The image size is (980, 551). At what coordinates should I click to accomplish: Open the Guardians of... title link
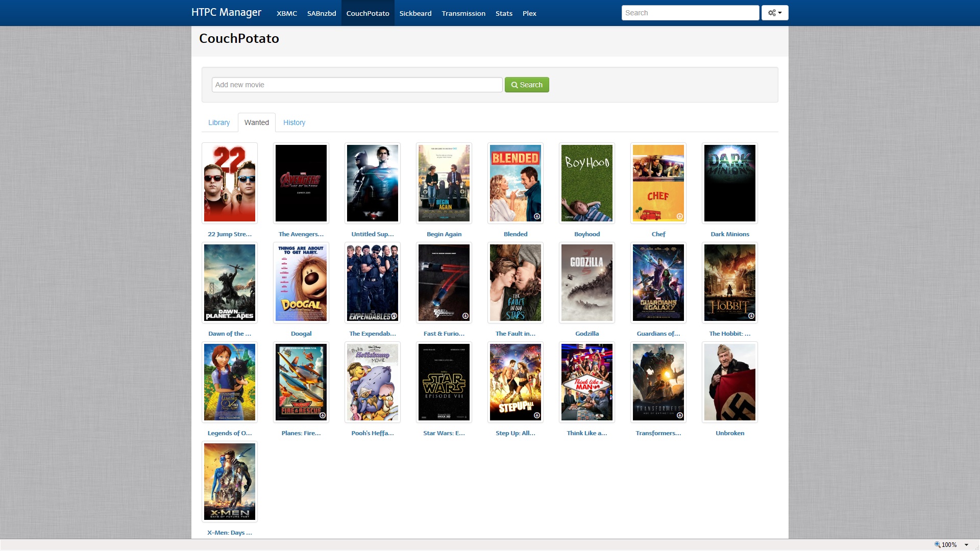point(658,334)
